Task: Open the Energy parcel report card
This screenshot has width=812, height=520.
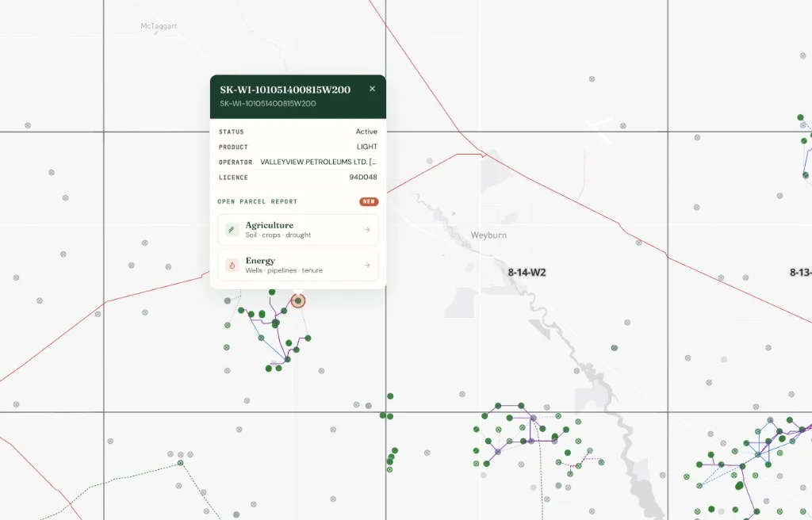Action: pyautogui.click(x=298, y=266)
